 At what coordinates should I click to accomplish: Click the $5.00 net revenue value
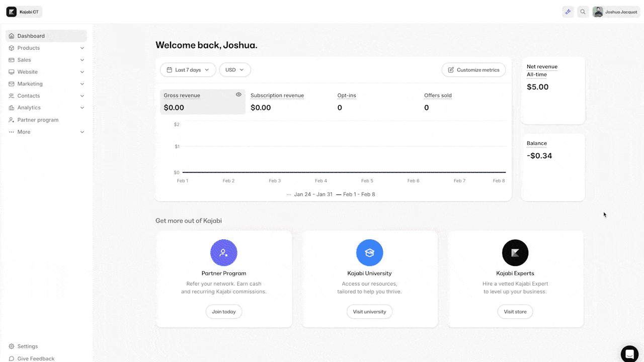tap(538, 87)
